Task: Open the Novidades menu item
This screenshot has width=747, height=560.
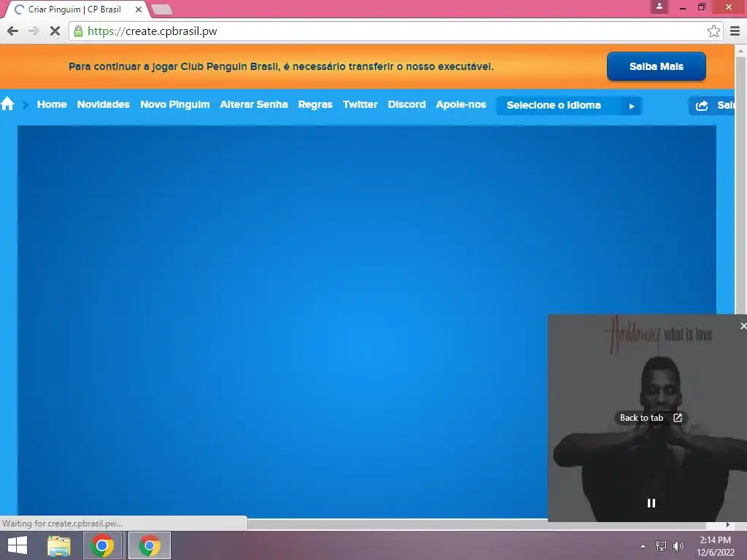Action: click(x=104, y=104)
